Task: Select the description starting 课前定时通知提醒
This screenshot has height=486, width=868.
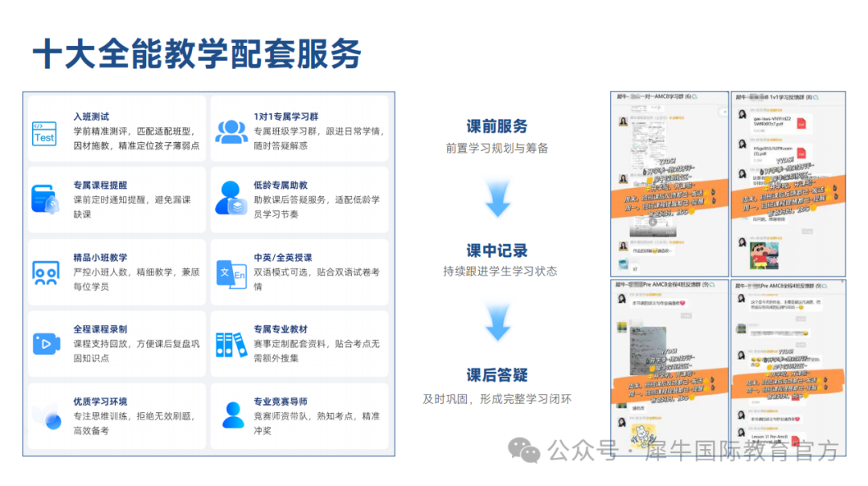Action: click(133, 207)
